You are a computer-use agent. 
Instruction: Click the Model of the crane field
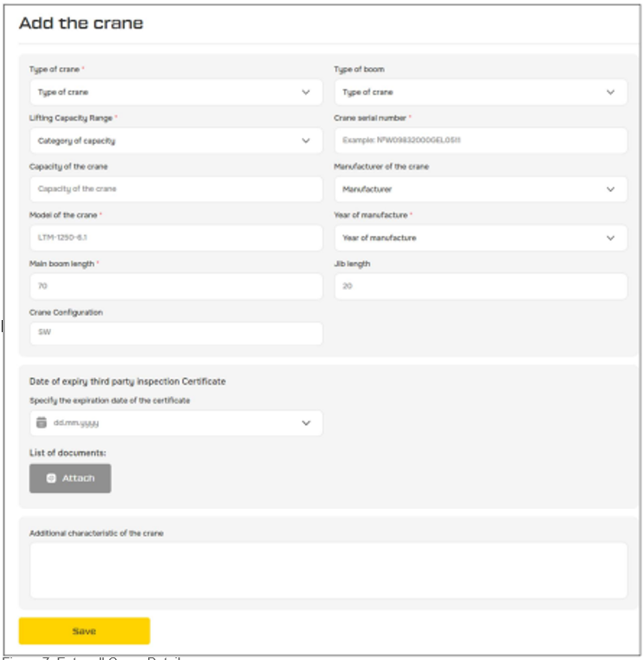pyautogui.click(x=175, y=238)
